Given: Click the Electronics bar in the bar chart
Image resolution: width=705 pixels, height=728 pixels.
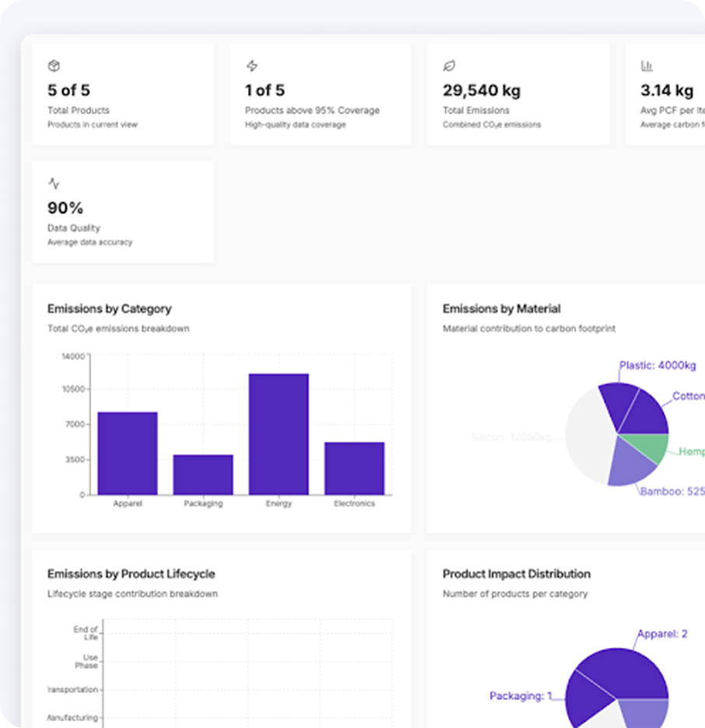Looking at the screenshot, I should pos(354,468).
